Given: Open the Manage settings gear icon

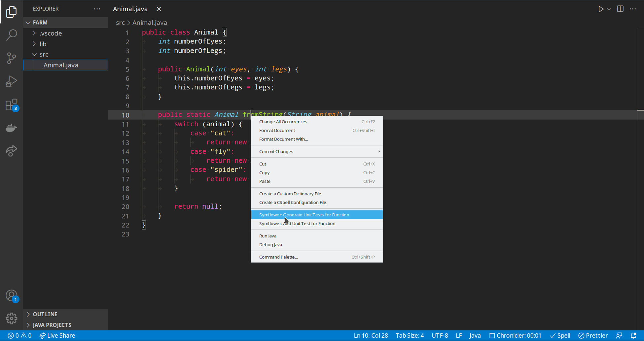Looking at the screenshot, I should click(x=12, y=318).
